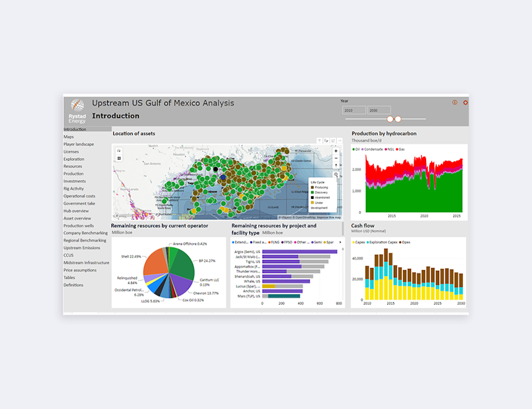Click the Exploration Capex legend entry
Screen dimensions: 532x409
(x=382, y=243)
